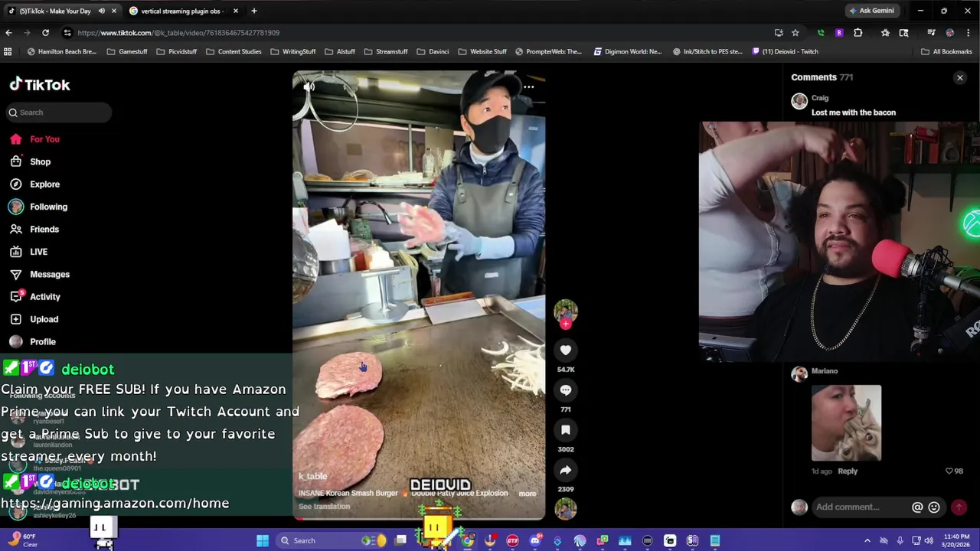Open the Content Studies bookmarks folder

click(234, 52)
